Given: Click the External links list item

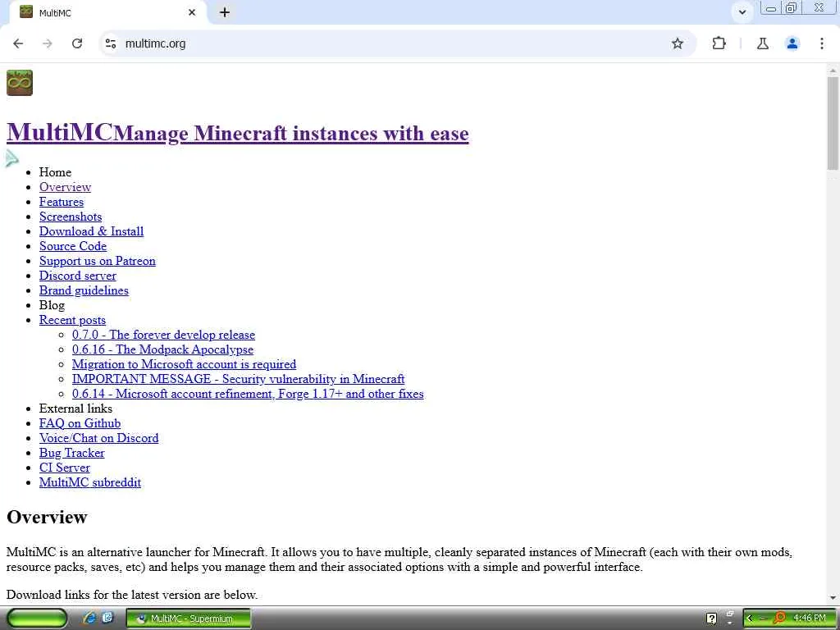Looking at the screenshot, I should 75,409.
